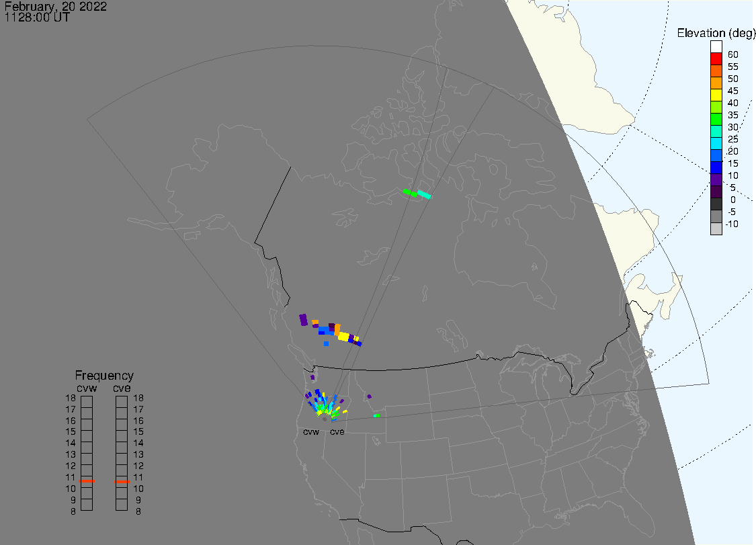Click the 'February, 20 2022' date text

56,7
